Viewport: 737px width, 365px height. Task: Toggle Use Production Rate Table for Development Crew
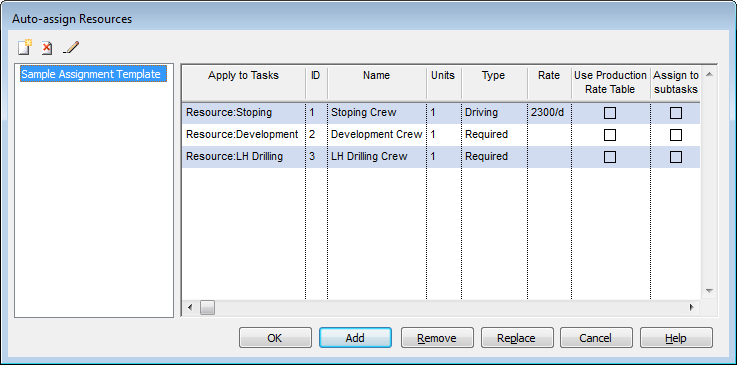point(610,135)
